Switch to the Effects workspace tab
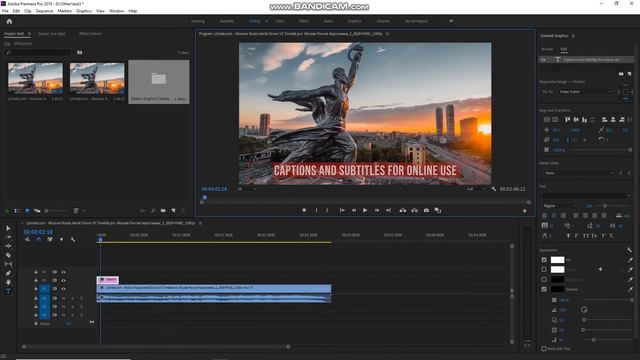The height and width of the screenshot is (360, 640). (x=304, y=21)
